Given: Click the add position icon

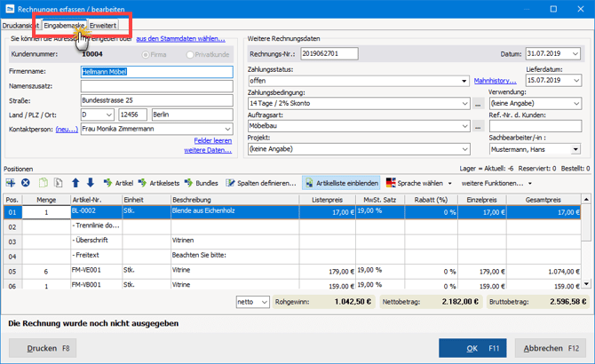Looking at the screenshot, I should tap(10, 183).
